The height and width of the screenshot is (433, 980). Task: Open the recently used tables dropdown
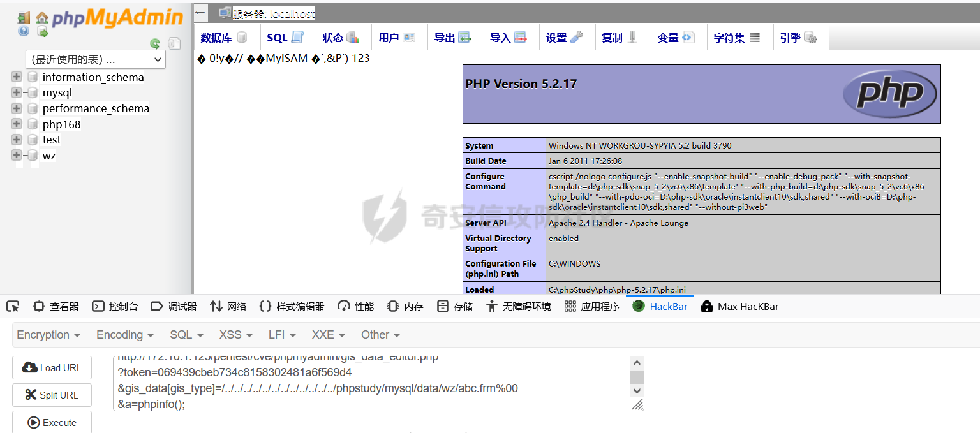(x=96, y=59)
